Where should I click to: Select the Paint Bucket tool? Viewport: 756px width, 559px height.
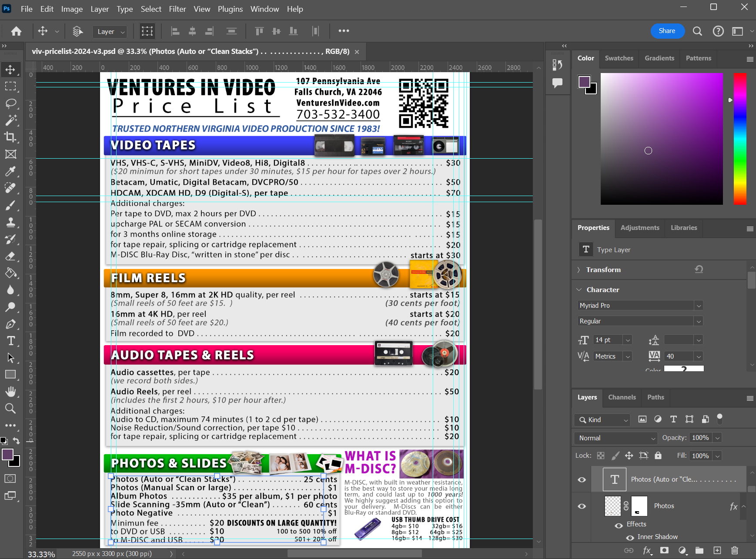click(10, 273)
